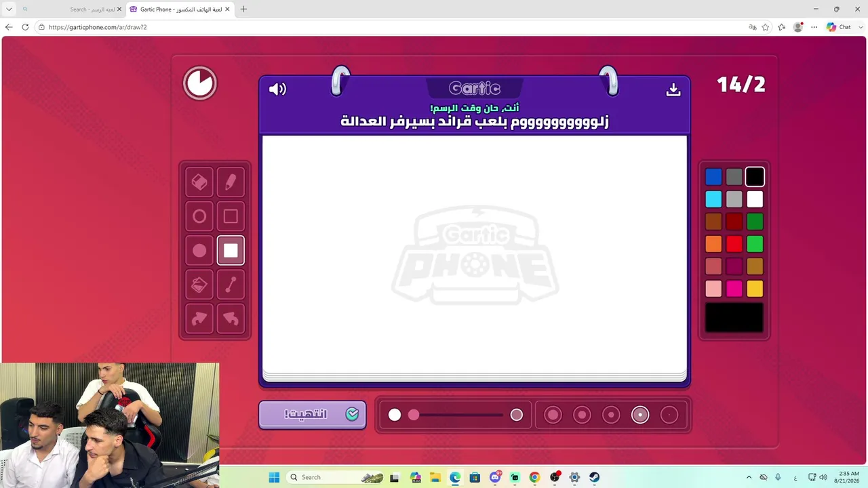Viewport: 868px width, 488px height.
Task: Pick the dark red color swatch
Action: pos(734,222)
